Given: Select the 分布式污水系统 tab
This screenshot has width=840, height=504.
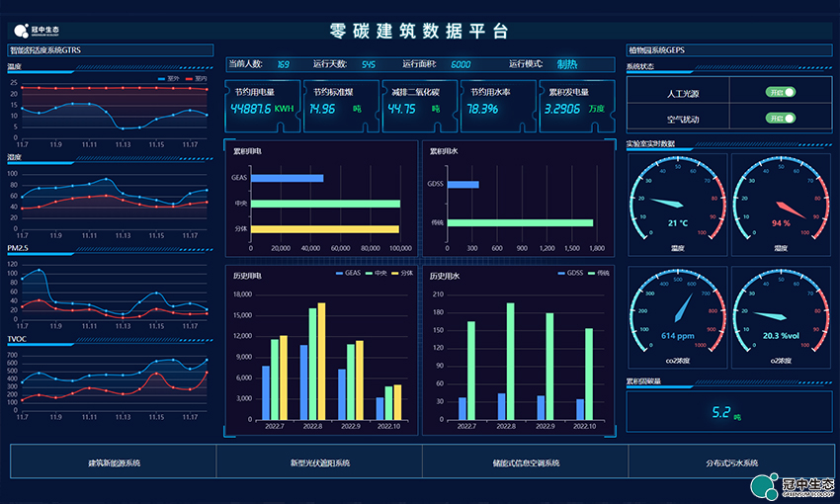Looking at the screenshot, I should pos(730,462).
